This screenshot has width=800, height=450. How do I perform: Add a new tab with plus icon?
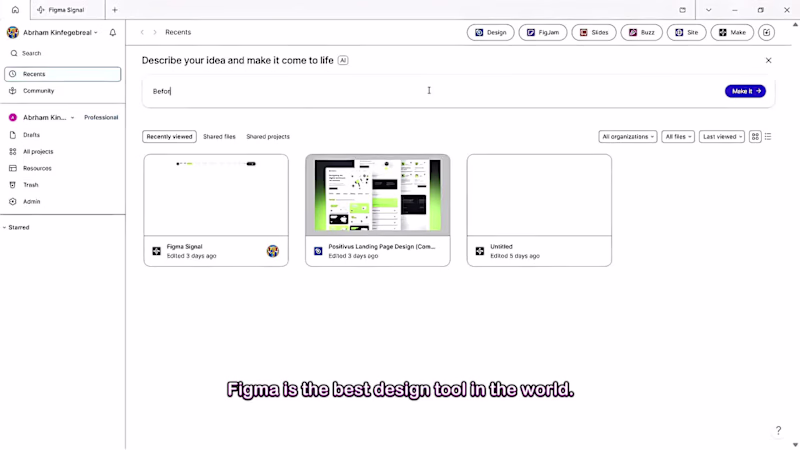click(115, 10)
